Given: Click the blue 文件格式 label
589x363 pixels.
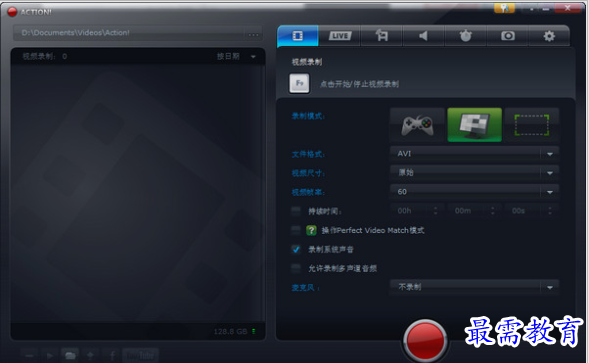Looking at the screenshot, I should pos(308,154).
